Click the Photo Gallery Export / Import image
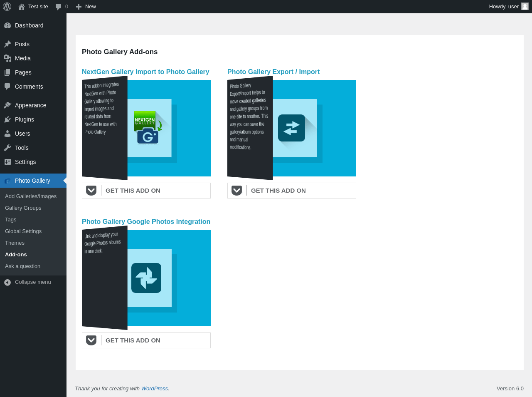The width and height of the screenshot is (532, 397). pyautogui.click(x=292, y=128)
